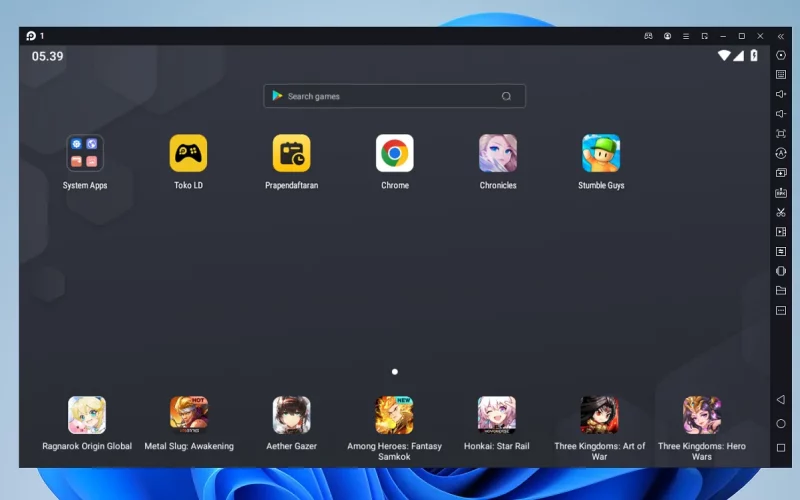Open the multi-instance manager icon
This screenshot has width=800, height=500.
[x=781, y=172]
